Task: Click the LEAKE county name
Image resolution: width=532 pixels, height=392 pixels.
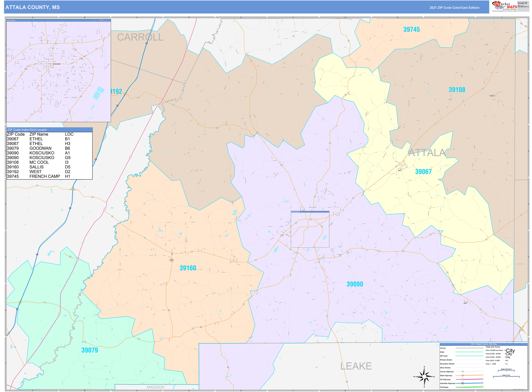Action: [x=356, y=366]
